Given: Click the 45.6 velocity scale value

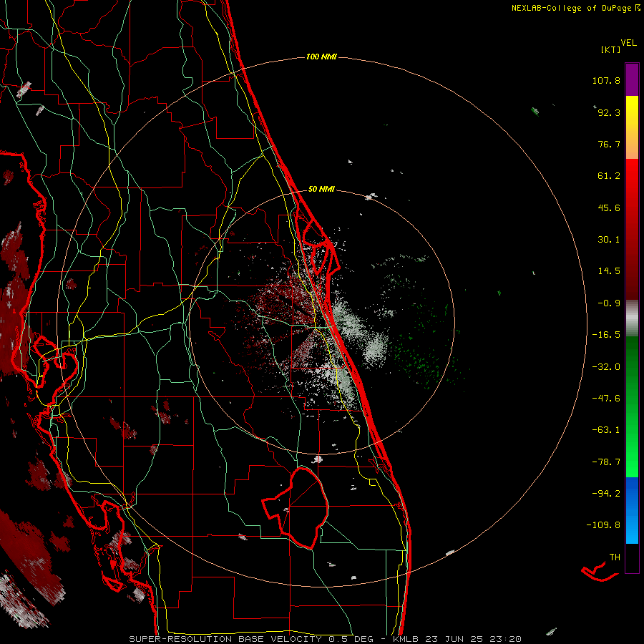Looking at the screenshot, I should pos(609,208).
